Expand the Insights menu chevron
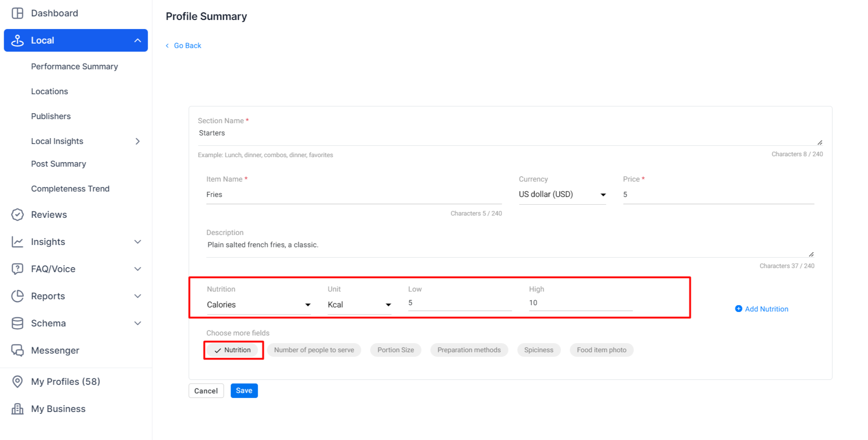868x440 pixels. click(x=138, y=242)
